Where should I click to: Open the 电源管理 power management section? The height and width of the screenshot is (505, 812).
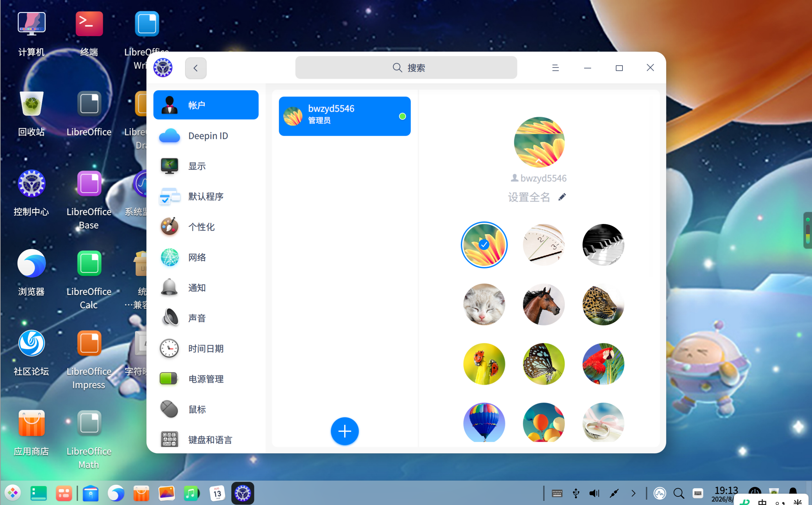206,379
